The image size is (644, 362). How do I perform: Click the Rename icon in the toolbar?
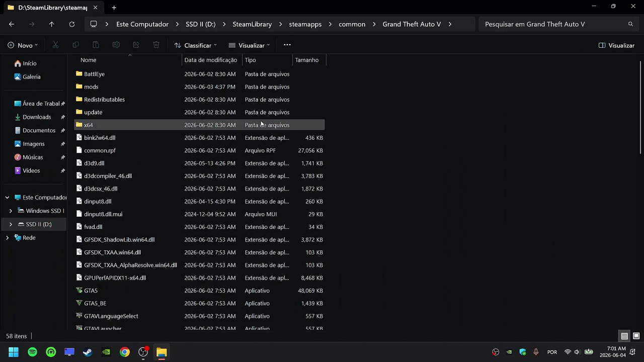tap(116, 45)
